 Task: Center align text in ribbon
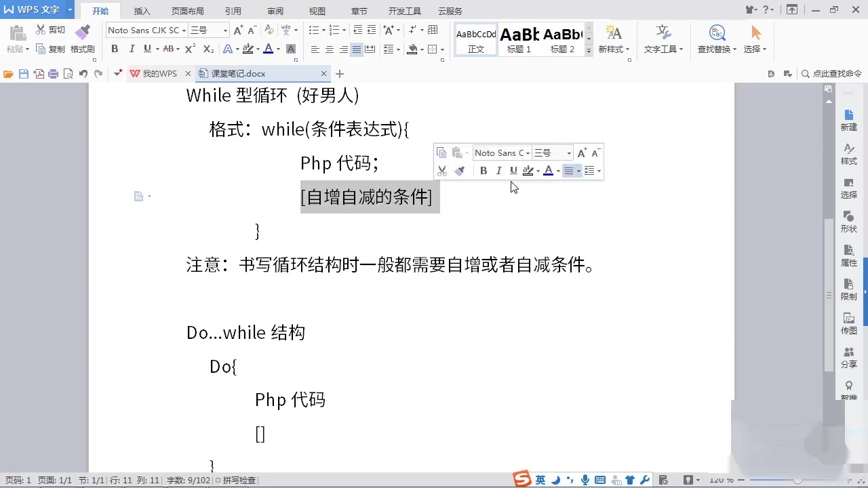(329, 49)
